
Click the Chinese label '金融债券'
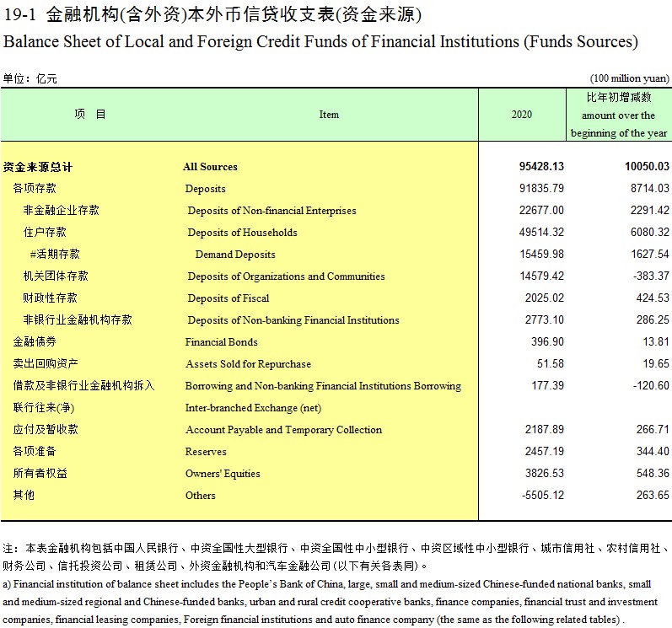35,341
